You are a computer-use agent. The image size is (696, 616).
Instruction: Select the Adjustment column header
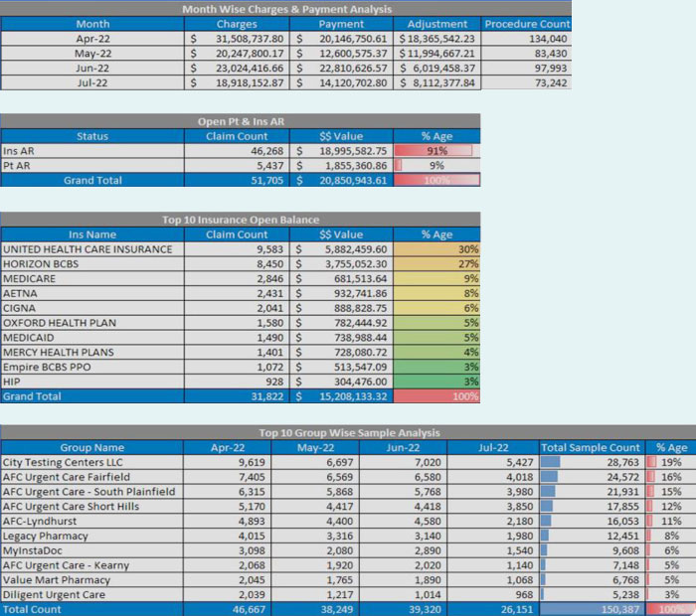[437, 24]
